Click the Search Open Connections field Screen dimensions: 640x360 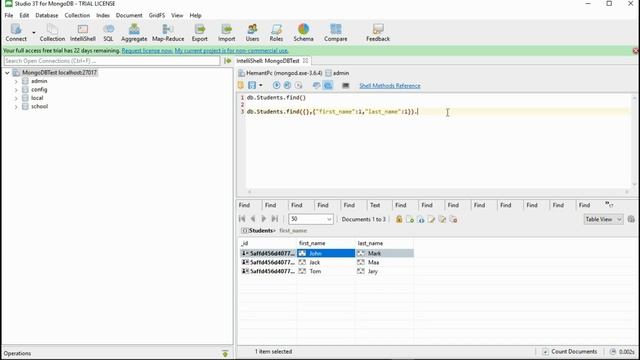click(111, 61)
